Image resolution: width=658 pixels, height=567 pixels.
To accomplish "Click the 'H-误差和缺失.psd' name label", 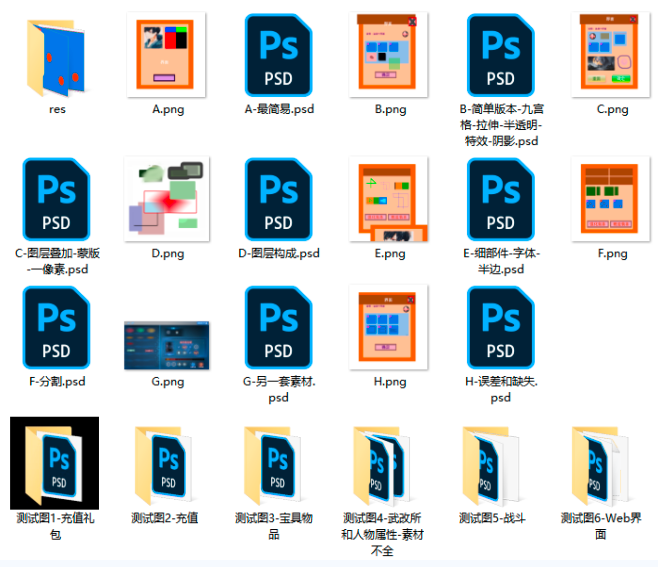I will tap(501, 389).
